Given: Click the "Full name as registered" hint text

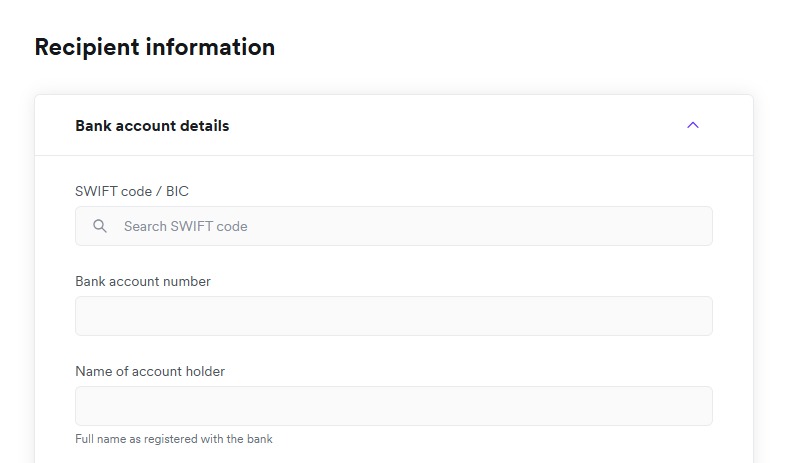Looking at the screenshot, I should coord(174,439).
